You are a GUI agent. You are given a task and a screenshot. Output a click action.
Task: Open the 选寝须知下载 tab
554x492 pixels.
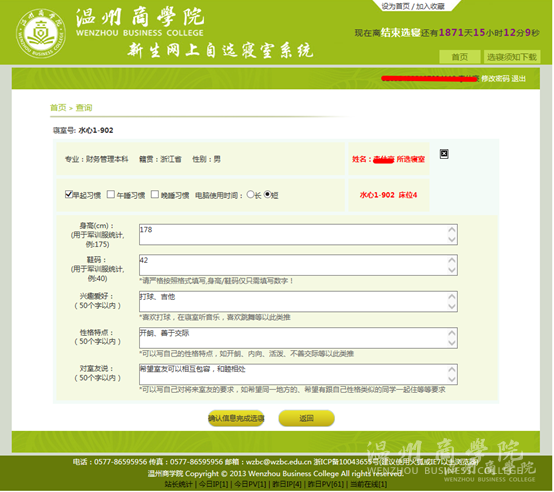coord(512,57)
